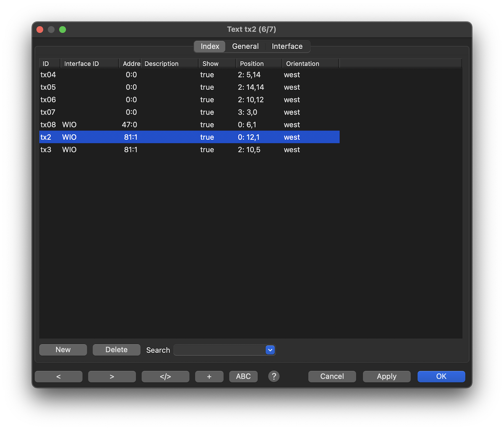The width and height of the screenshot is (504, 430).
Task: Click the New button
Action: tap(63, 350)
